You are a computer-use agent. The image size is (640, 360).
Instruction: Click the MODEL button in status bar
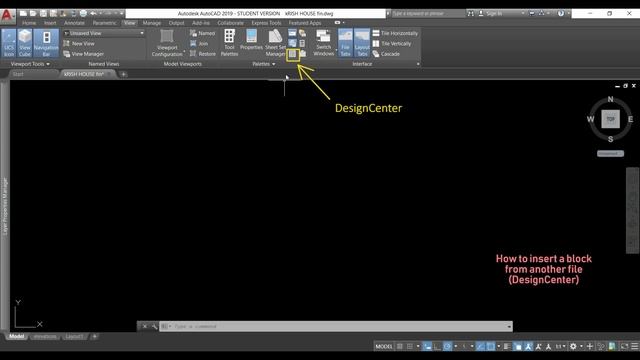384,347
